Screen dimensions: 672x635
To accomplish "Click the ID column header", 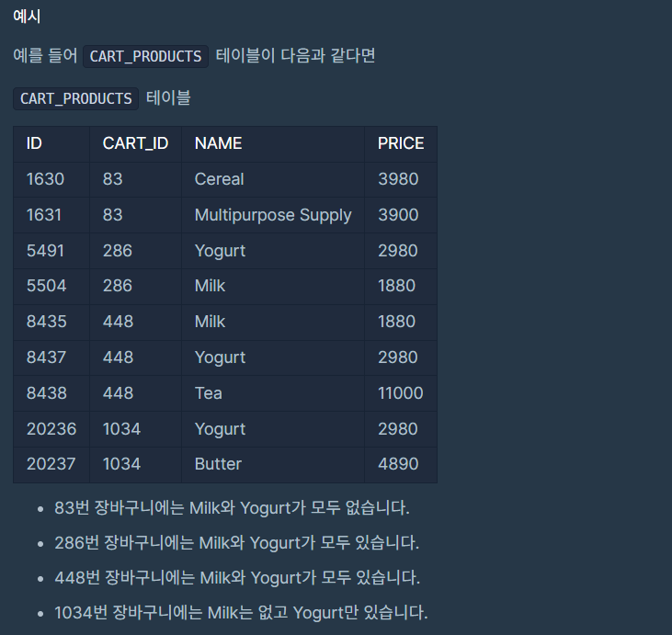I will (51, 144).
